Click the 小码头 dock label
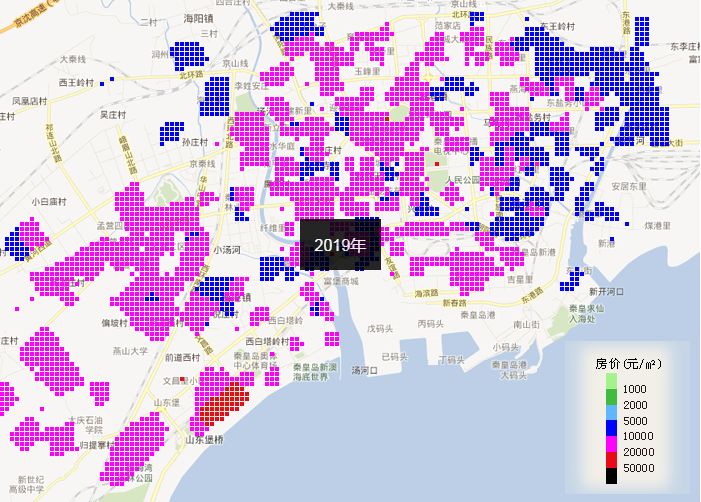 coord(506,347)
